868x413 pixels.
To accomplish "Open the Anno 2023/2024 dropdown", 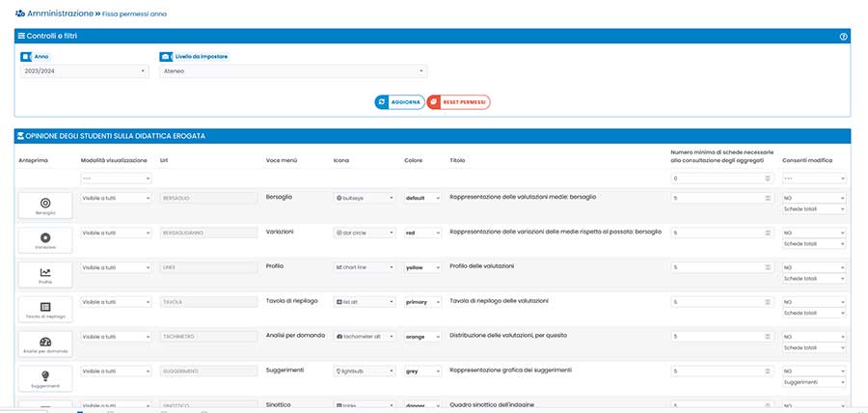I will [x=85, y=70].
